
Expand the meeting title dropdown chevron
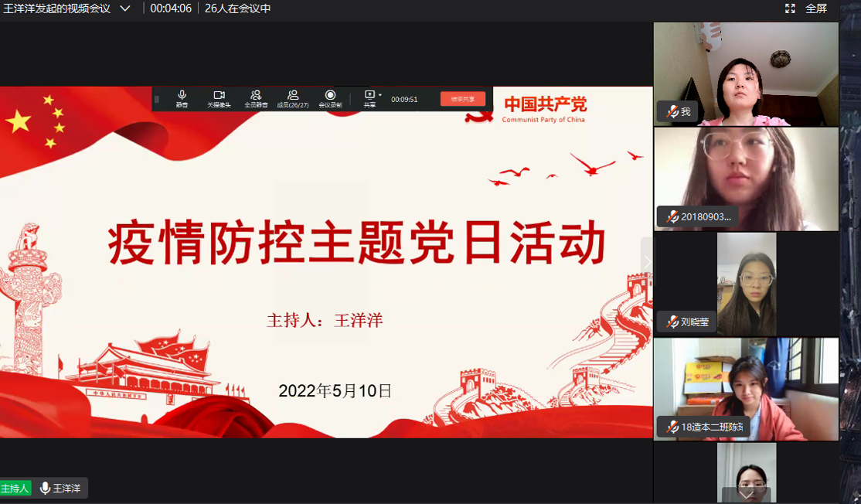(x=125, y=9)
